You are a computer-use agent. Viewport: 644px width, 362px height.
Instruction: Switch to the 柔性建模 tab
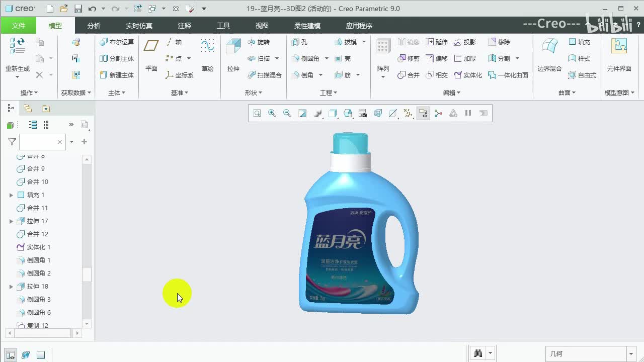307,26
